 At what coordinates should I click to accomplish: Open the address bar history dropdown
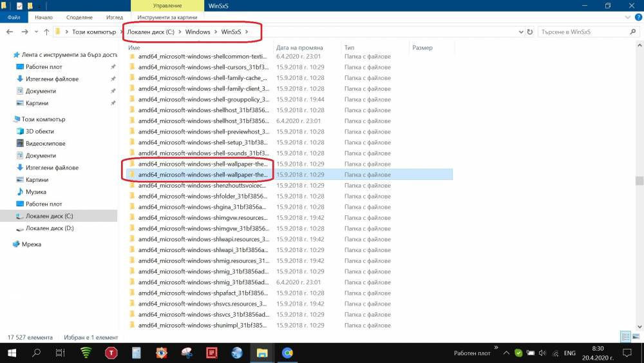(521, 32)
